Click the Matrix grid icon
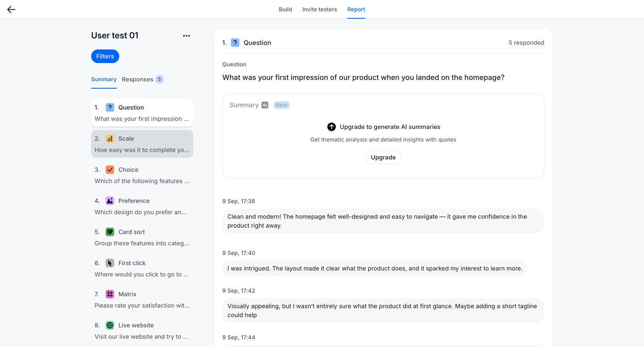 (x=110, y=294)
